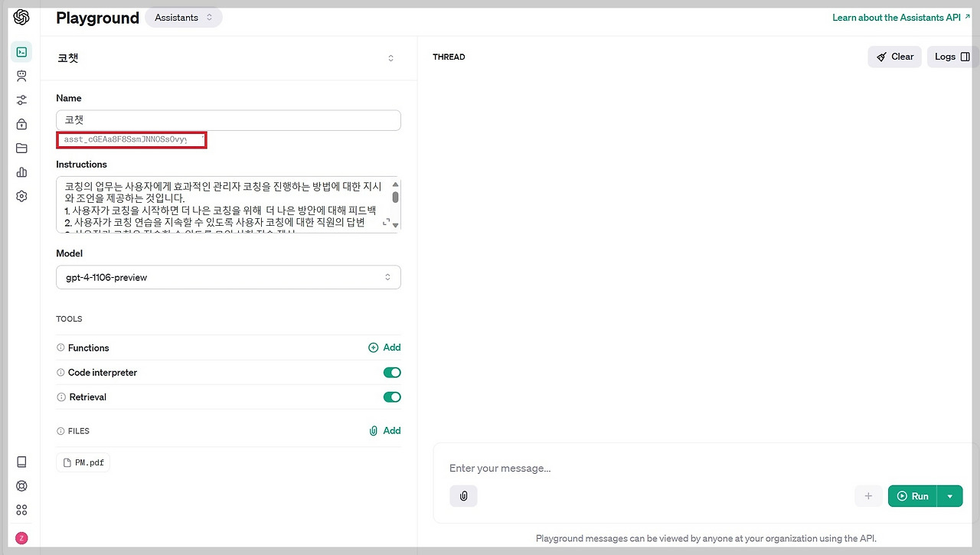Open the Fine-tuning sliders sidebar icon
The width and height of the screenshot is (980, 555).
pos(21,100)
